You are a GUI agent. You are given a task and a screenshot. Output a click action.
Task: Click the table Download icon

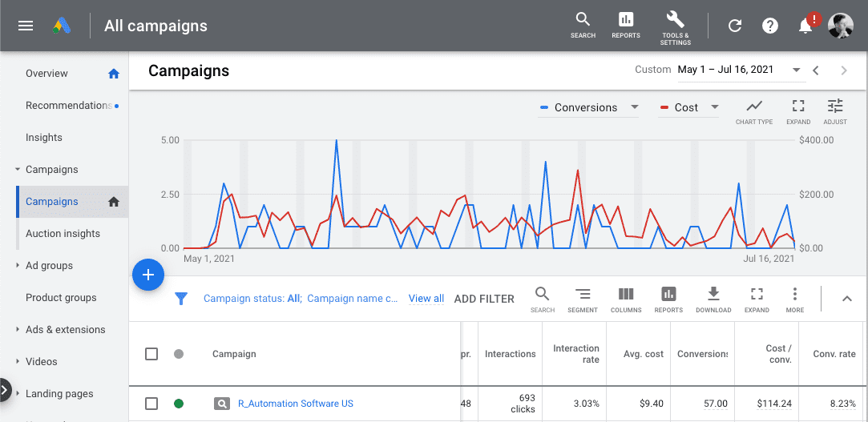[713, 298]
